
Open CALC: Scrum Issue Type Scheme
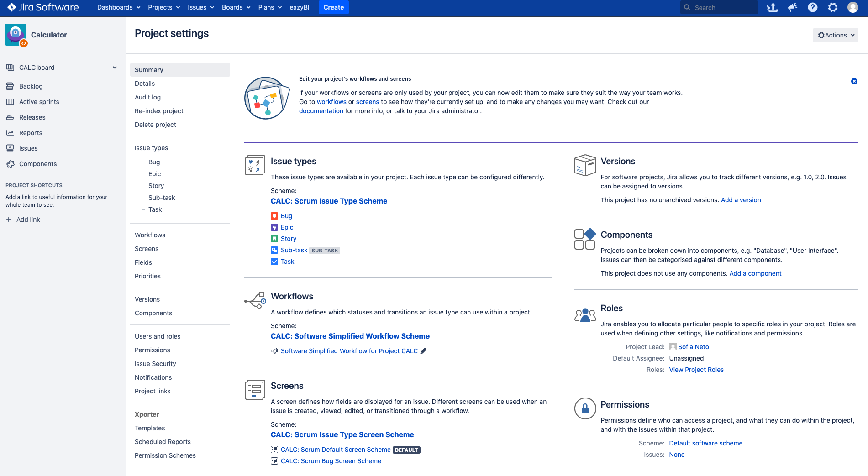(x=329, y=201)
